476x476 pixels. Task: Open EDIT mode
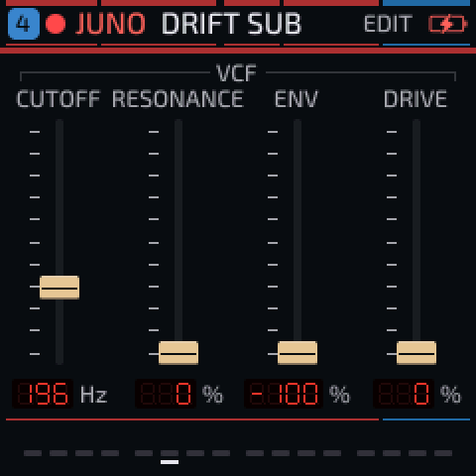pos(388,24)
